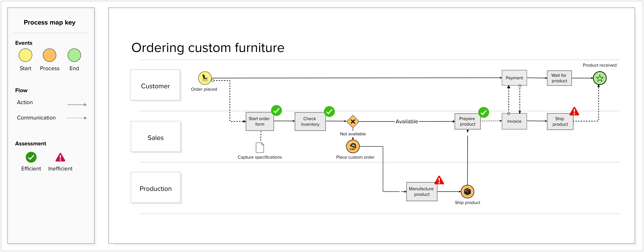Image resolution: width=644 pixels, height=252 pixels.
Task: Select the Ordering custom furniture title
Action: (x=208, y=48)
